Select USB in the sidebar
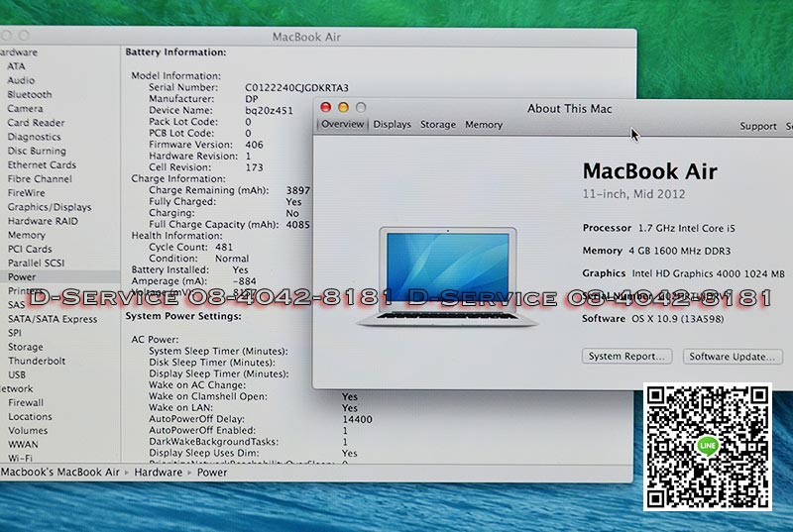 [17, 374]
